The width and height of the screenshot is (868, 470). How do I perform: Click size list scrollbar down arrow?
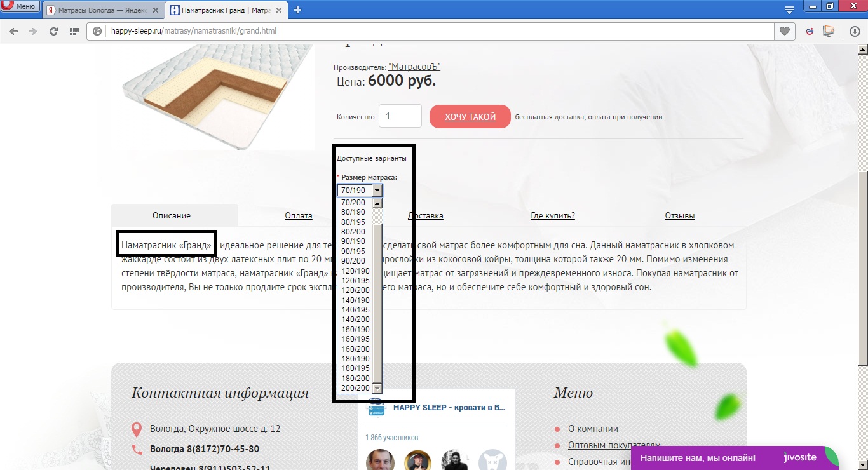377,388
